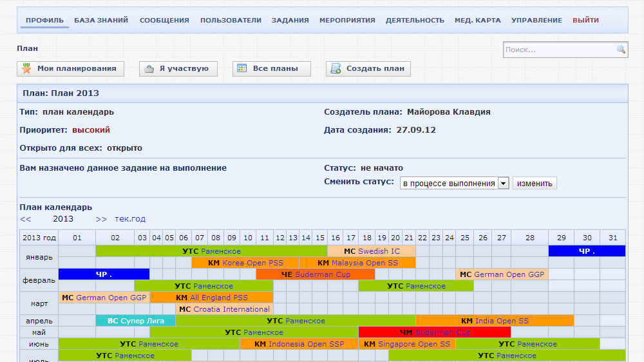Click the Выйти logout link
Viewport: 644px width, 362px height.
tap(585, 20)
